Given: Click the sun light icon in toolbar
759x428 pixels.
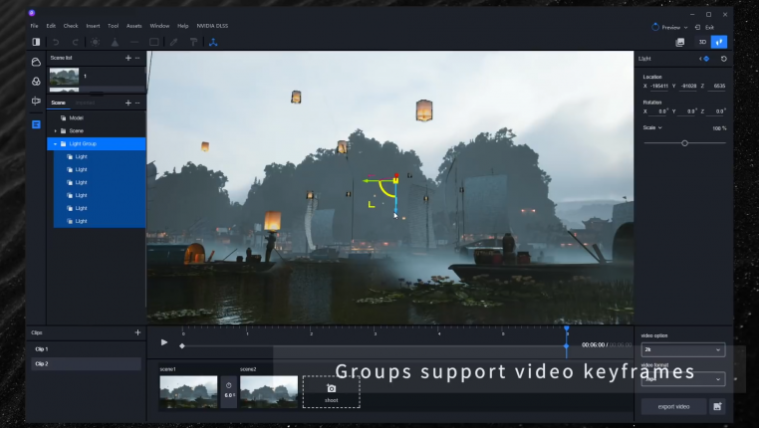Looking at the screenshot, I should pyautogui.click(x=95, y=43).
